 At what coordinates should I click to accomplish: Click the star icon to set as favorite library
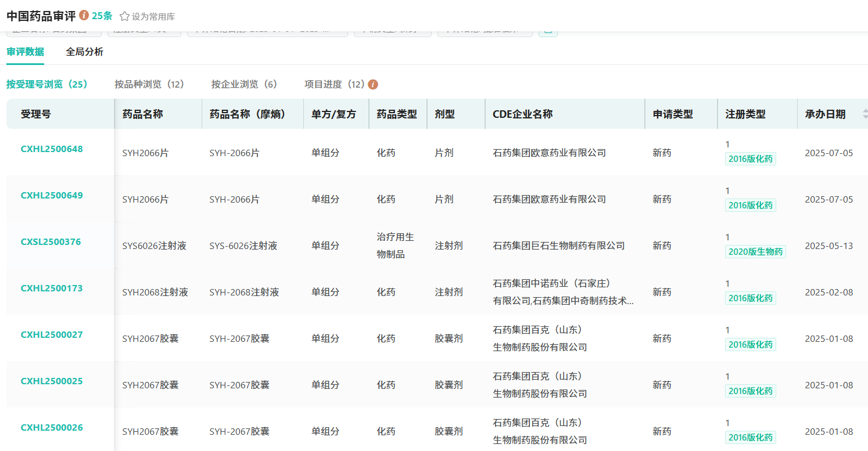point(124,16)
